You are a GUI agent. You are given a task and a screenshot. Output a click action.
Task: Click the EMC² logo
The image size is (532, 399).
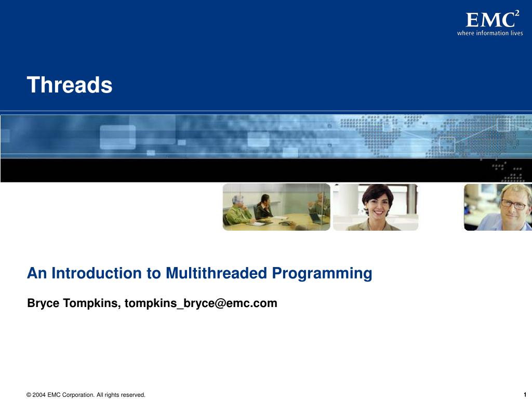tap(493, 19)
